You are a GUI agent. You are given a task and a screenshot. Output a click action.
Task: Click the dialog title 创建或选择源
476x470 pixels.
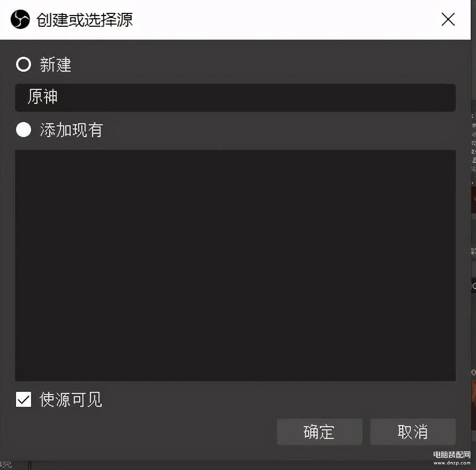coord(85,20)
